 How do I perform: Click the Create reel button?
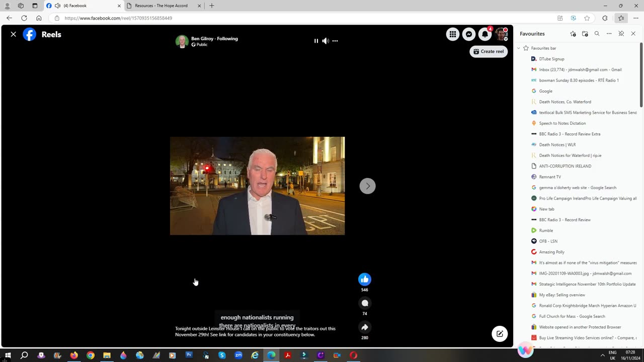[x=489, y=51]
